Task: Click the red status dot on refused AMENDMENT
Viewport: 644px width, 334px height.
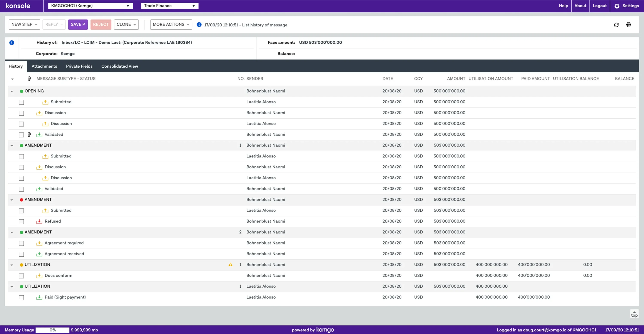Action: point(21,199)
